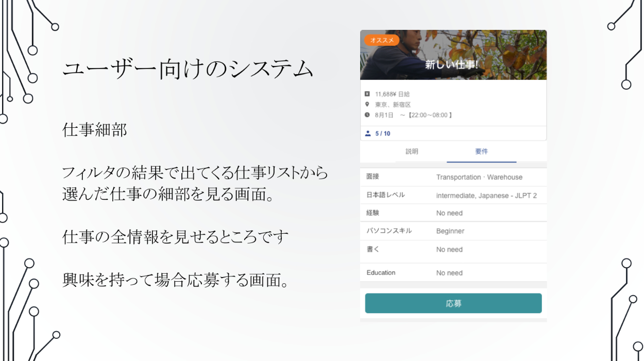Image resolution: width=644 pixels, height=361 pixels.
Task: Select the 日本語レベル requirement row
Action: [x=453, y=195]
